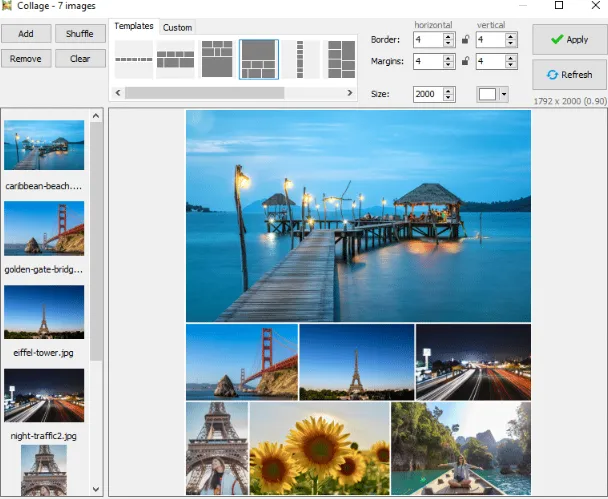The width and height of the screenshot is (608, 499).
Task: Click the templates scrollbar left arrow
Action: point(118,93)
